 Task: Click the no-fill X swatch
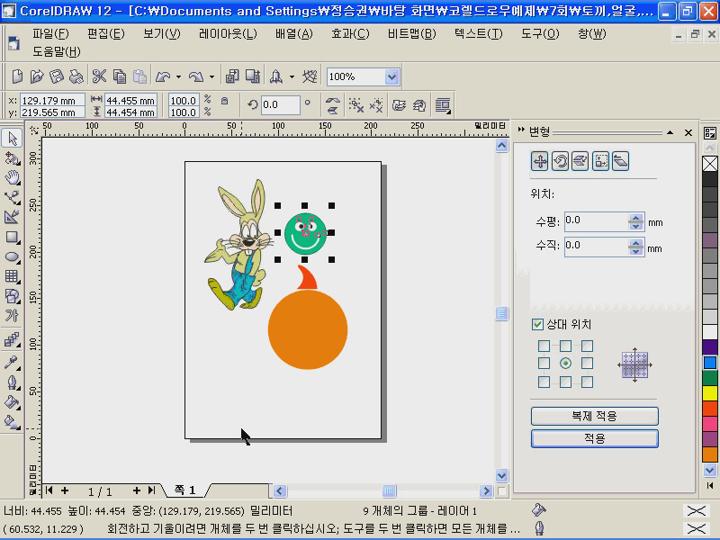(710, 163)
